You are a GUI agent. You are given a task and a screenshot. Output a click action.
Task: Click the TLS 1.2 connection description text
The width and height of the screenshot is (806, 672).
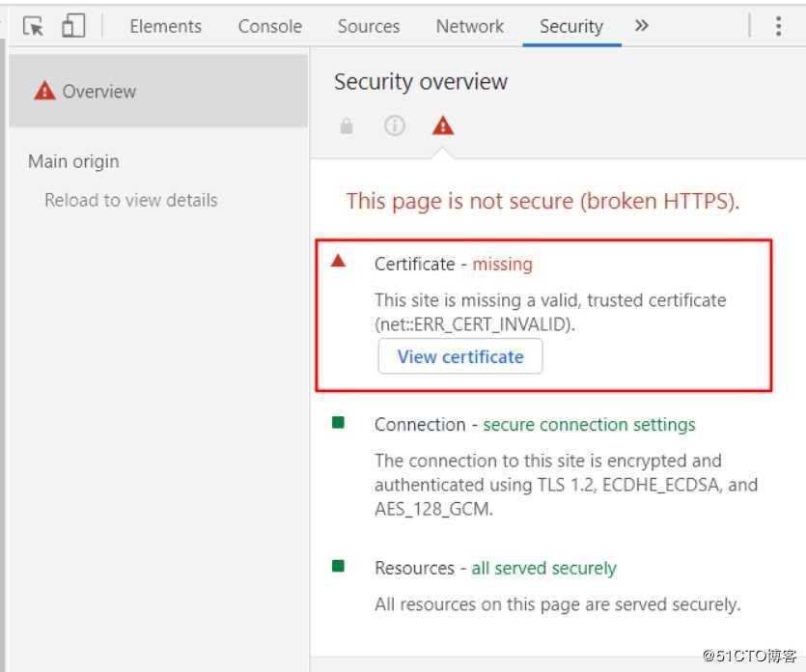(566, 485)
